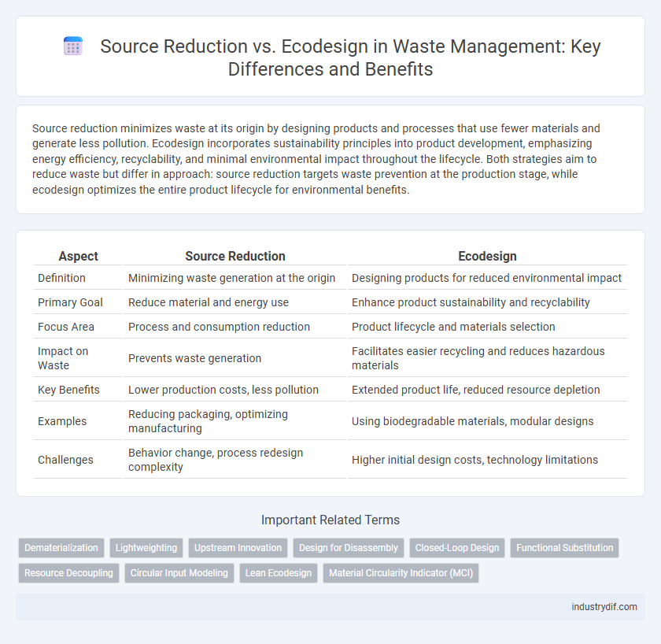Select the Closed-Loop Design badge
Image resolution: width=661 pixels, height=644 pixels.
point(456,548)
